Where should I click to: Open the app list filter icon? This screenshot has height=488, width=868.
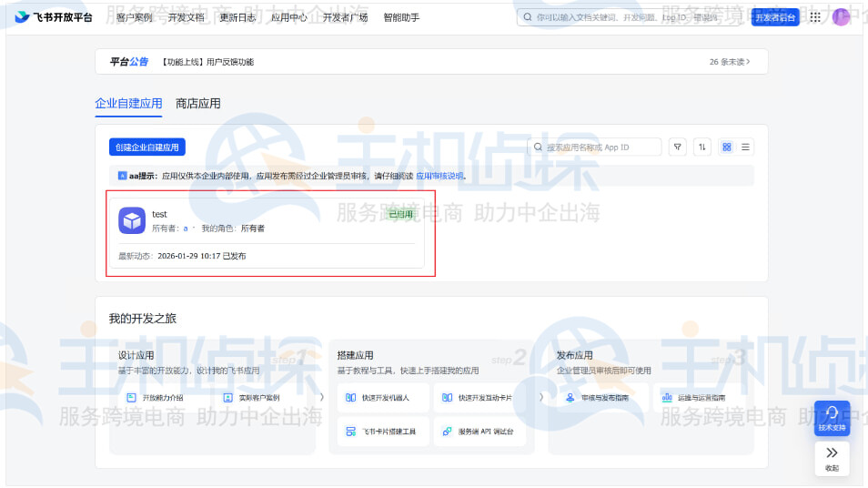coord(678,147)
